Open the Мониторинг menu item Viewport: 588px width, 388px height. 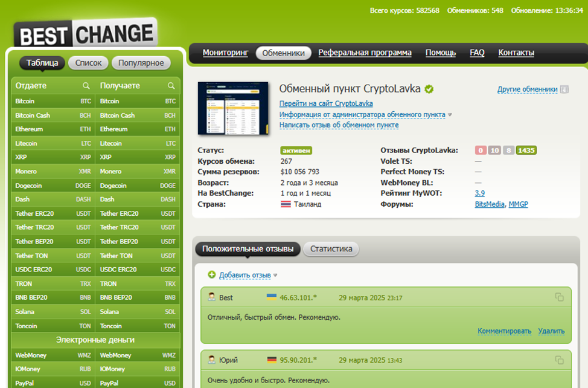[x=225, y=53]
